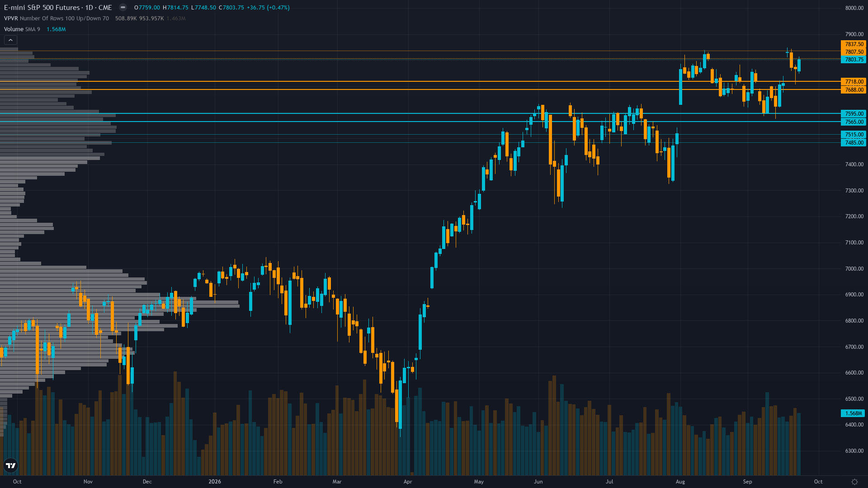This screenshot has height=488, width=868.
Task: Select the 7485.00 price line label
Action: tap(854, 143)
